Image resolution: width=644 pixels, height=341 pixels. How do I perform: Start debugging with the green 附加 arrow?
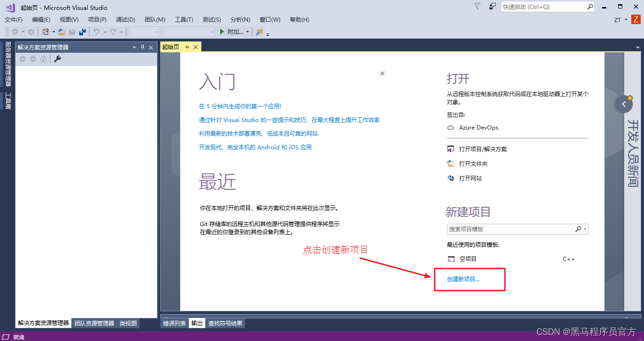(x=222, y=32)
